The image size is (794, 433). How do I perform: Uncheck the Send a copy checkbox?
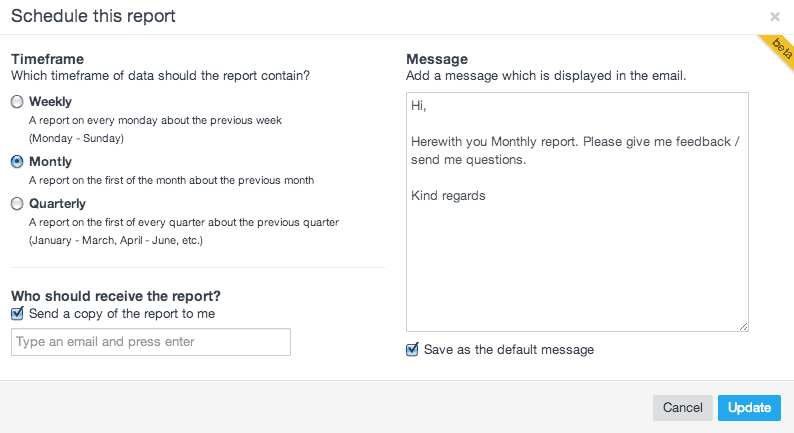(x=17, y=313)
